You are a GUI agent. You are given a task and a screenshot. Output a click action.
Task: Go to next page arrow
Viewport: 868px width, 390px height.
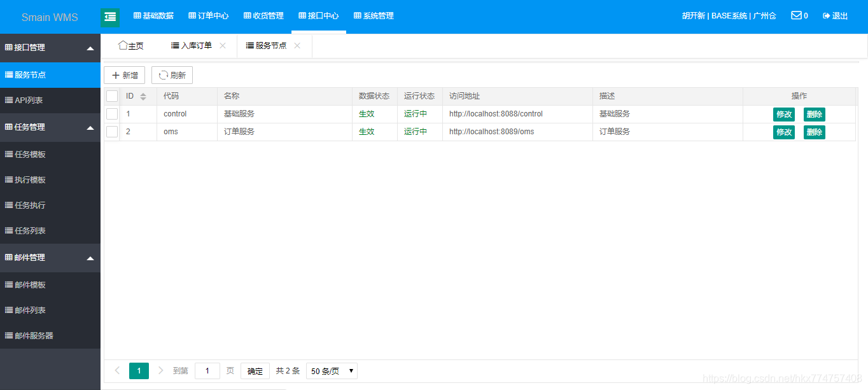click(x=160, y=370)
